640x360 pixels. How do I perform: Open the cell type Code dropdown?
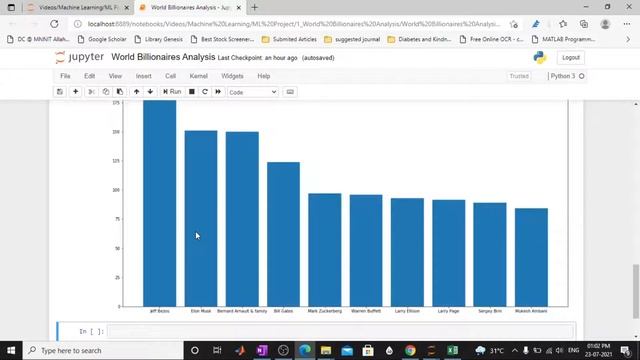(253, 92)
